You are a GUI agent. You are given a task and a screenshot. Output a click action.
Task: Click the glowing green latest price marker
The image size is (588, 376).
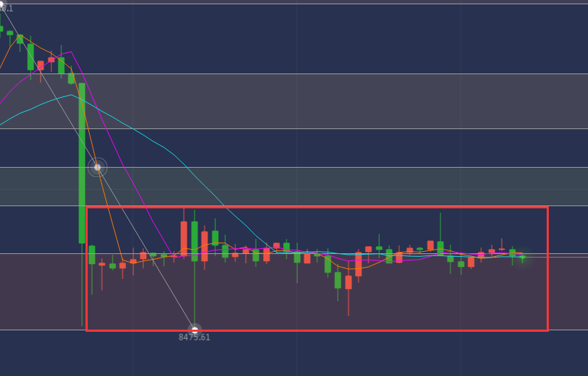click(522, 257)
